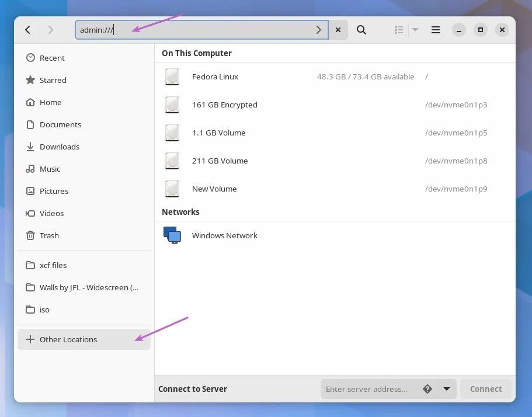Click the camera icon beside Videos
This screenshot has width=532, height=417.
pos(30,213)
